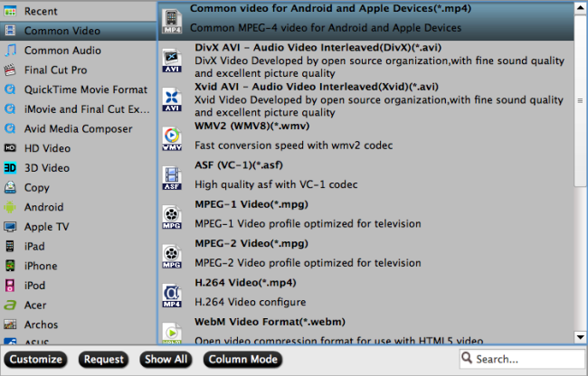Click the Recent category icon
This screenshot has width=588, height=376.
coord(10,11)
